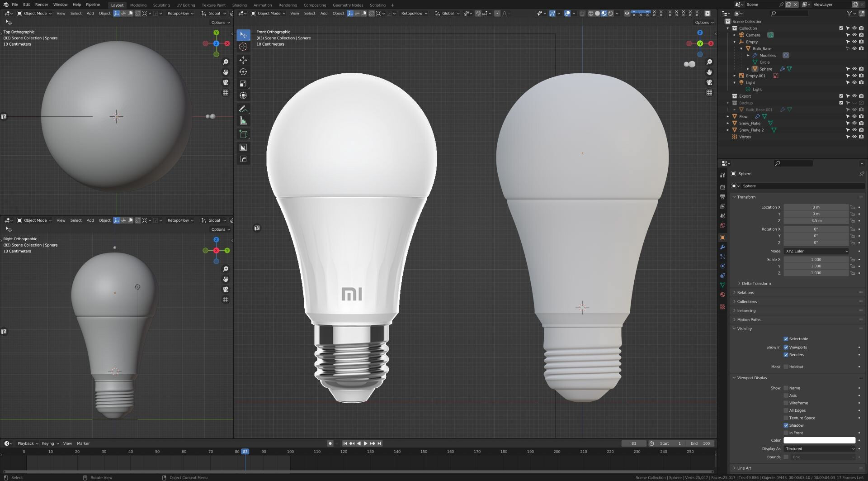The height and width of the screenshot is (481, 868).
Task: Pick the Annotate tool
Action: coord(243,109)
